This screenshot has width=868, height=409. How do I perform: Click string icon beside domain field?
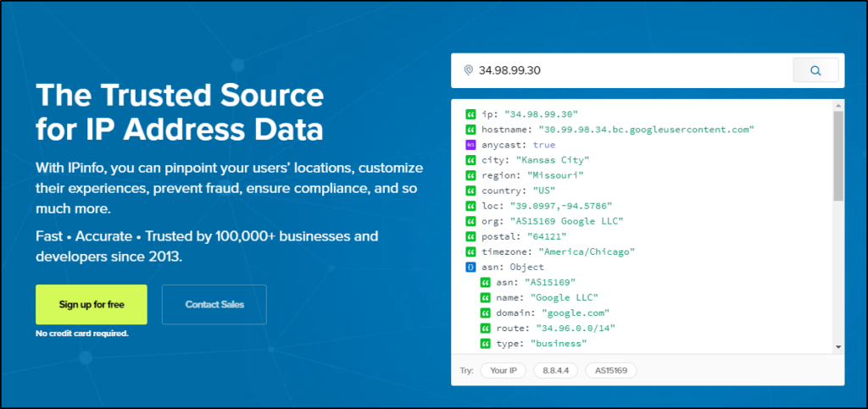486,313
